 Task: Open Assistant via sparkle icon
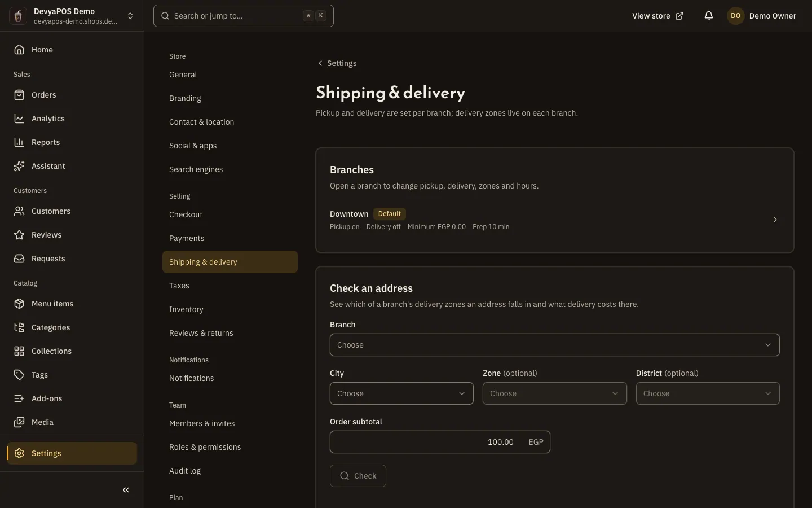coord(19,166)
